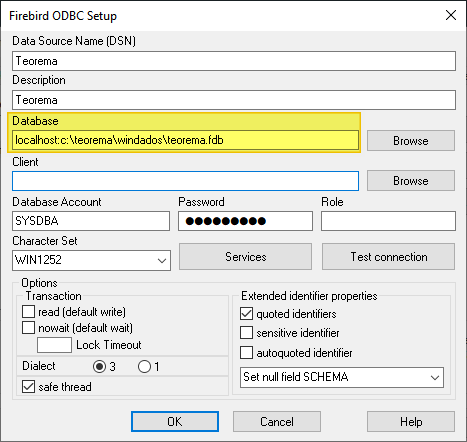Enable nowait (default wait) checkbox

click(28, 328)
